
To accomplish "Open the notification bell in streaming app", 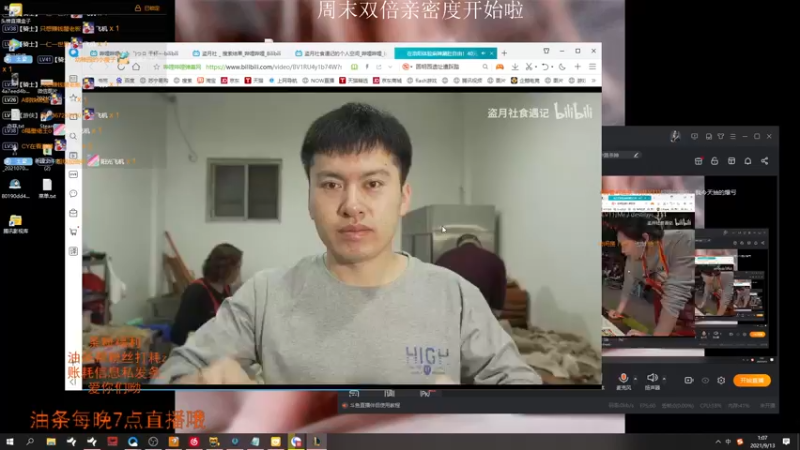I will tap(748, 161).
